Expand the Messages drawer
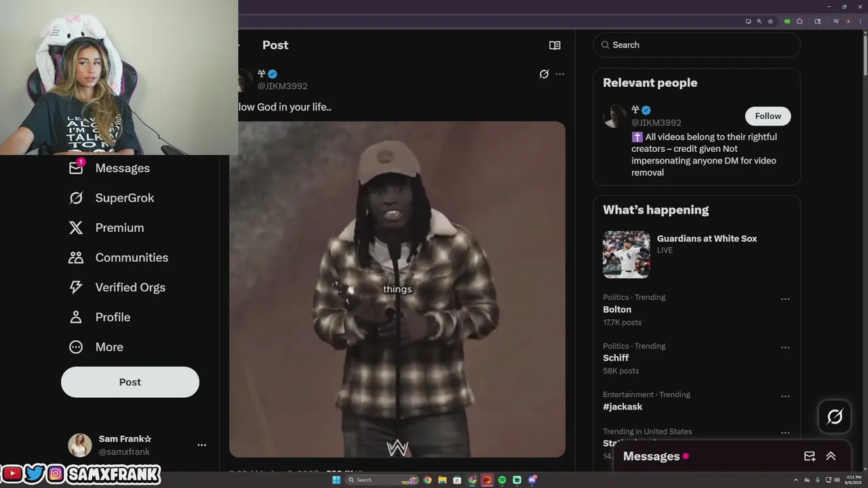 tap(831, 456)
